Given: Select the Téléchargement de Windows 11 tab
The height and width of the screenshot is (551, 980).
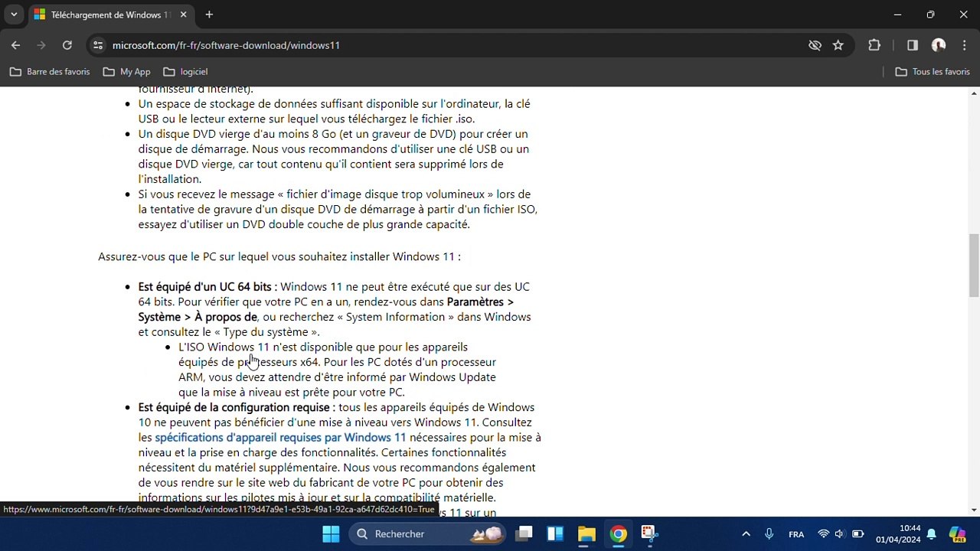Looking at the screenshot, I should click(109, 15).
